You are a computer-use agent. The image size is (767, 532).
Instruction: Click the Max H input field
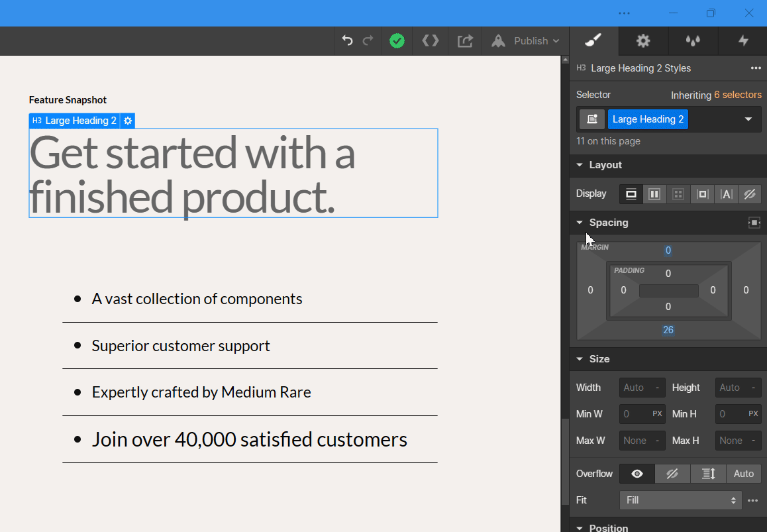tap(738, 441)
